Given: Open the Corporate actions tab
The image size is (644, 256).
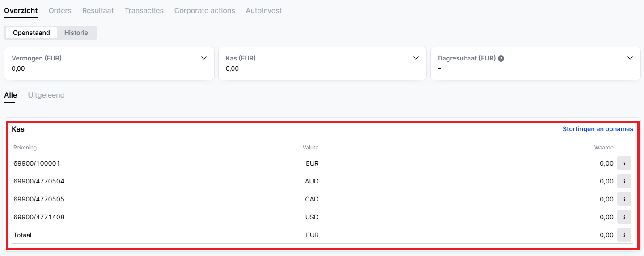Looking at the screenshot, I should click(x=204, y=10).
